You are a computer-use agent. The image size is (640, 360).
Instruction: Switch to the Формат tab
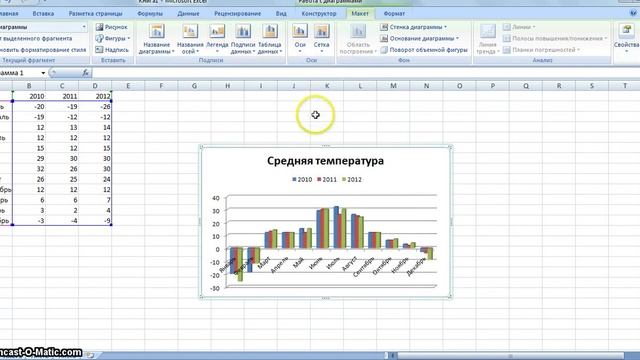tap(394, 13)
